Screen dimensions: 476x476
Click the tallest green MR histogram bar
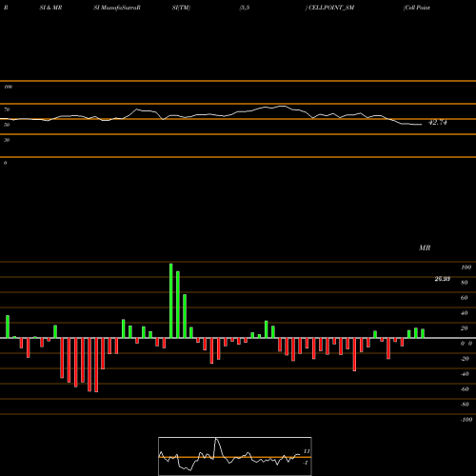tap(171, 301)
